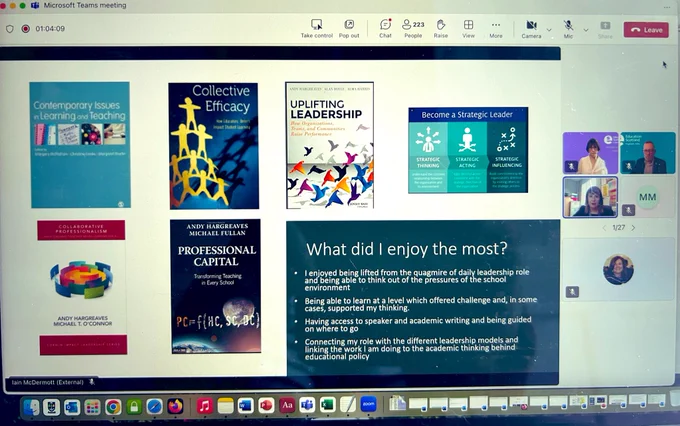Leave the meeting
The image size is (680, 426).
click(x=646, y=30)
